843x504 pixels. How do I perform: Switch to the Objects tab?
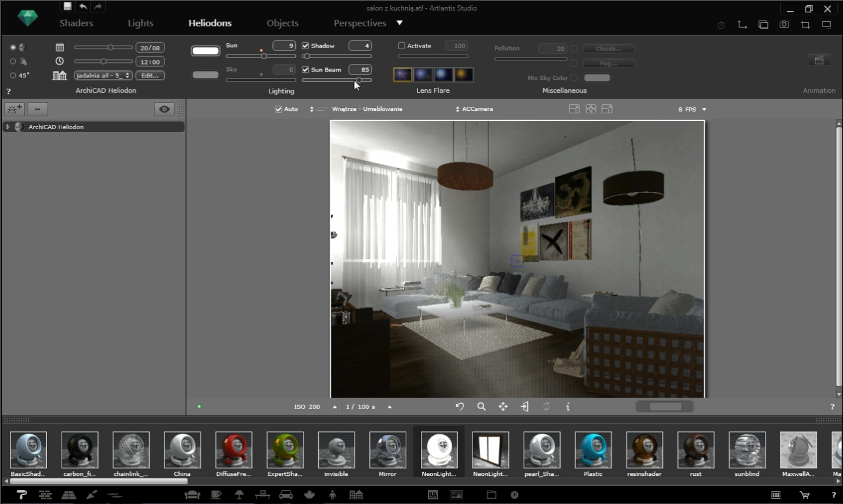pyautogui.click(x=282, y=23)
